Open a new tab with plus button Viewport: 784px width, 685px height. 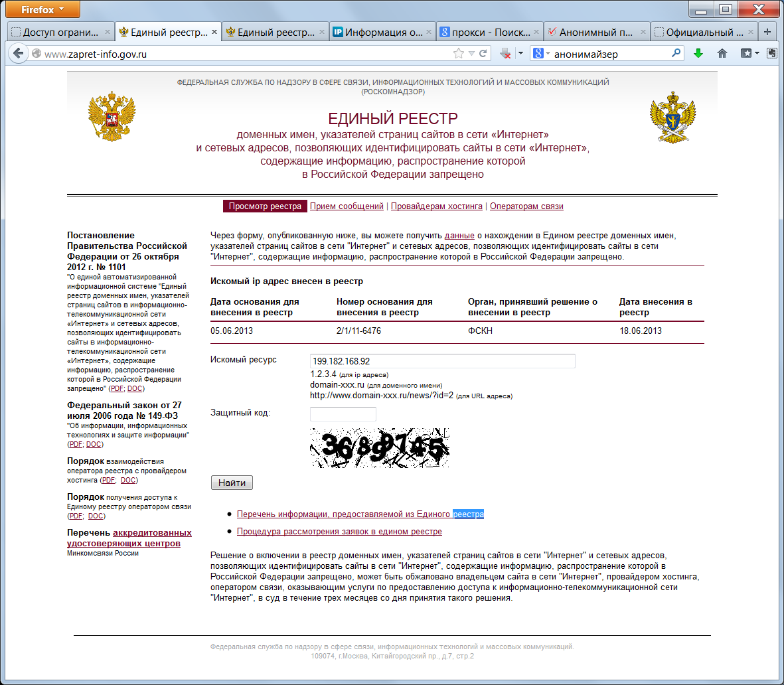(767, 32)
